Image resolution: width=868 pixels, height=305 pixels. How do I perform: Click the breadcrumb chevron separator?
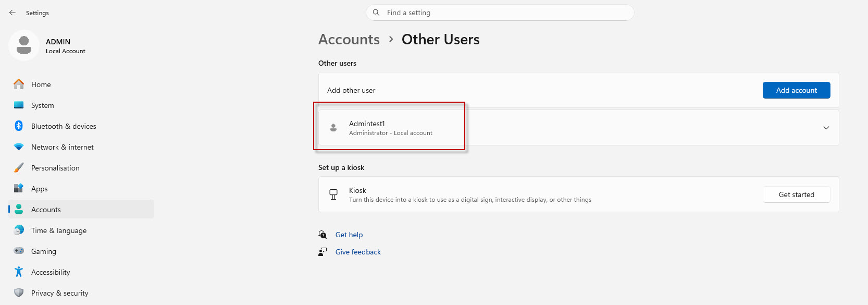point(391,40)
